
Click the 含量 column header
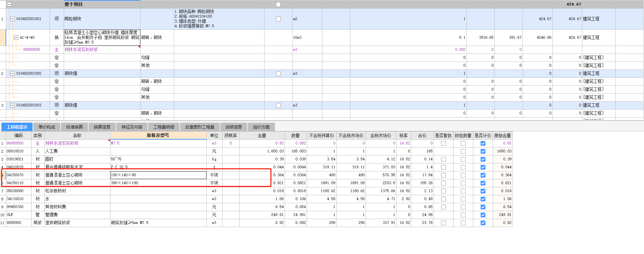click(262, 135)
